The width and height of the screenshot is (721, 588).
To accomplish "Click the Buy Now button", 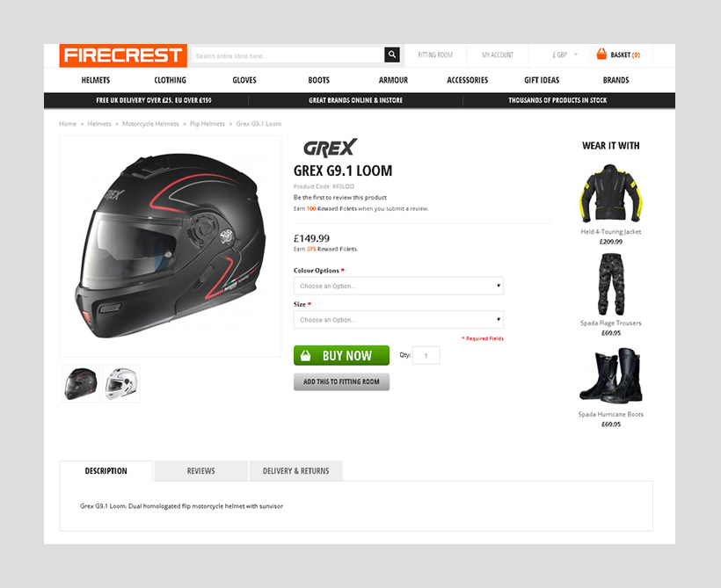I will [342, 355].
